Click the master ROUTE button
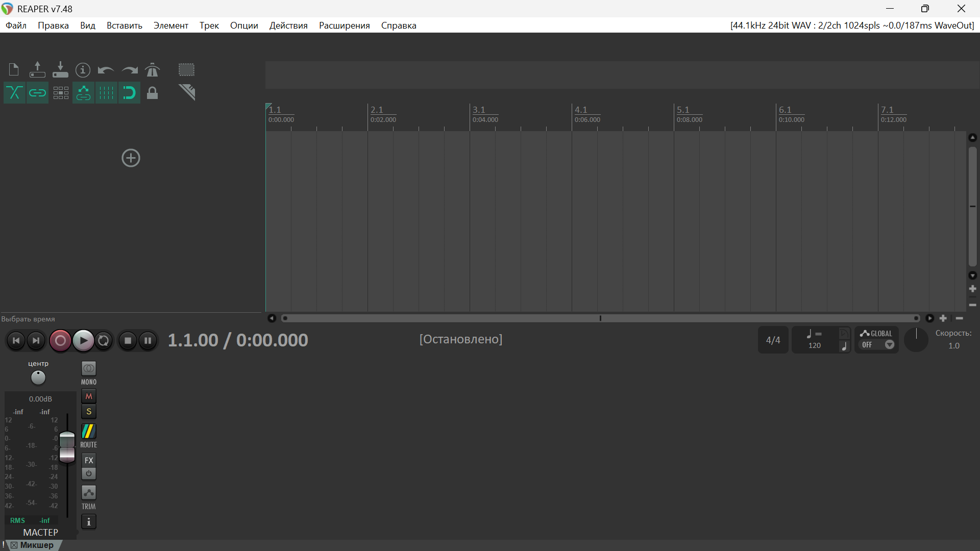980x551 pixels. coord(89,432)
